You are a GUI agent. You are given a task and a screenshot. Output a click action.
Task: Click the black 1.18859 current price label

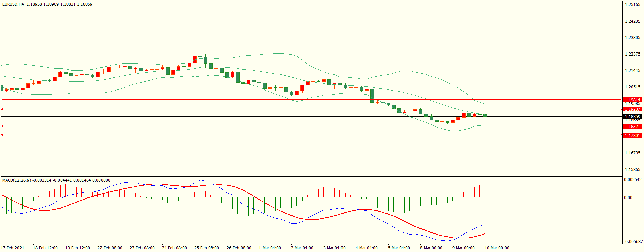632,117
